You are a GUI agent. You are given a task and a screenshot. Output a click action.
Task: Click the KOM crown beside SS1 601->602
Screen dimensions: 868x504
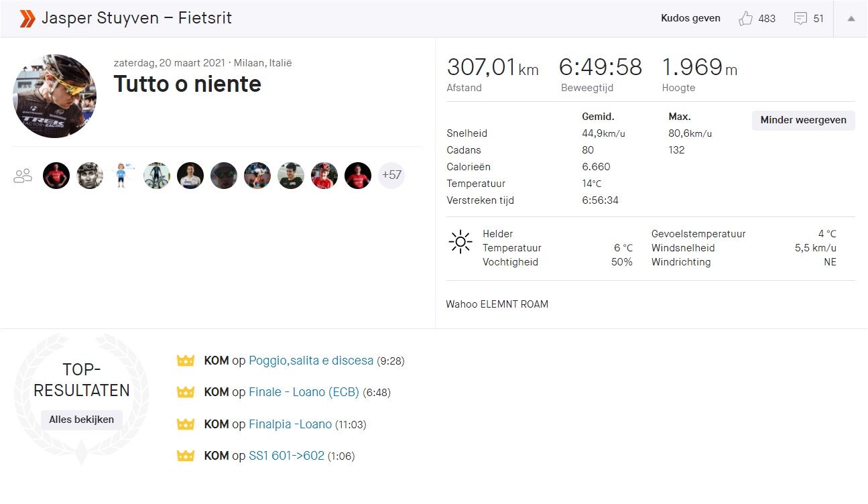186,456
